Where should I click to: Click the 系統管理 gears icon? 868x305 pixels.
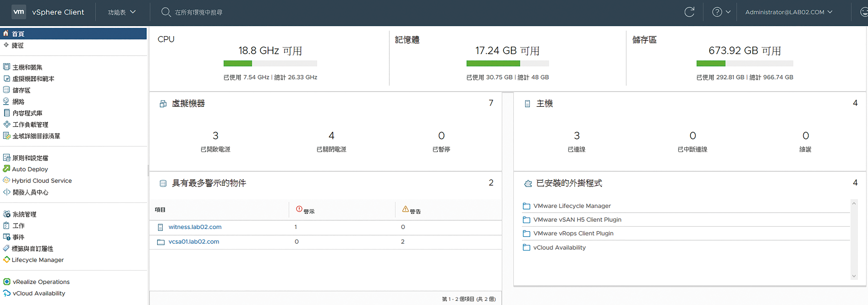click(6, 214)
